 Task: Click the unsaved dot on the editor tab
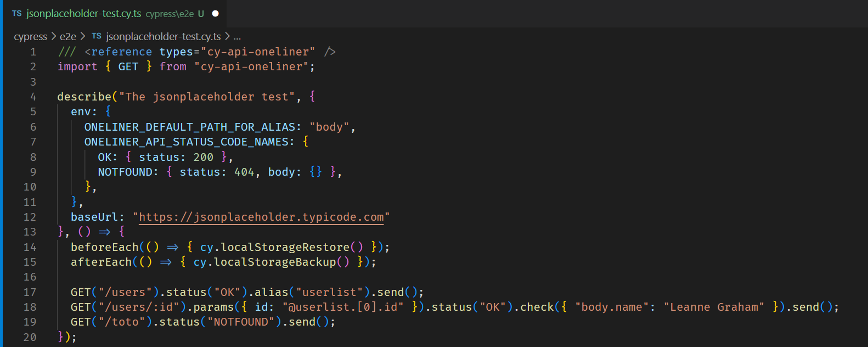pyautogui.click(x=216, y=14)
